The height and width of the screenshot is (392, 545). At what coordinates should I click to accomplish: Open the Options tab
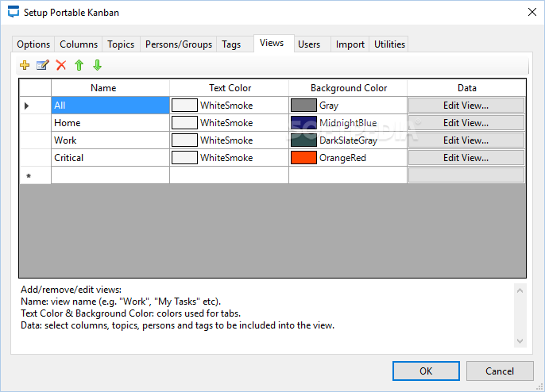pos(33,44)
